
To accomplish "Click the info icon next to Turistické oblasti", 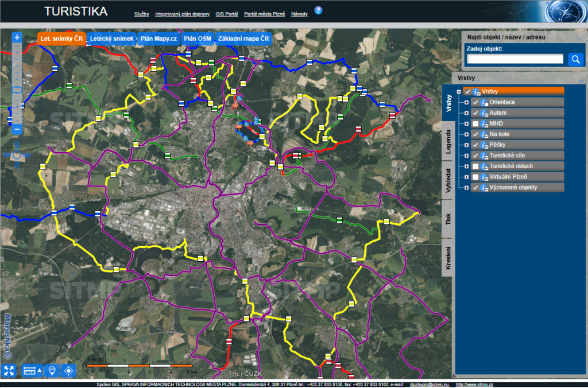I will 484,166.
